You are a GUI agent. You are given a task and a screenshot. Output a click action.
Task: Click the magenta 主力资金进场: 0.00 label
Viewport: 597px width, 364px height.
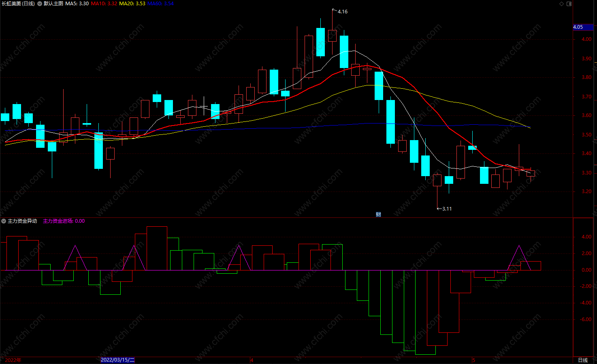point(64,221)
